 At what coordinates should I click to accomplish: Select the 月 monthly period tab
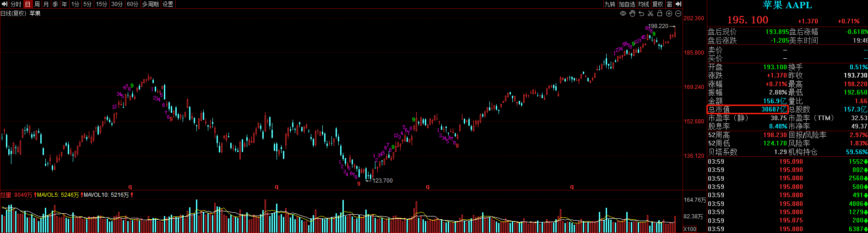[46, 4]
